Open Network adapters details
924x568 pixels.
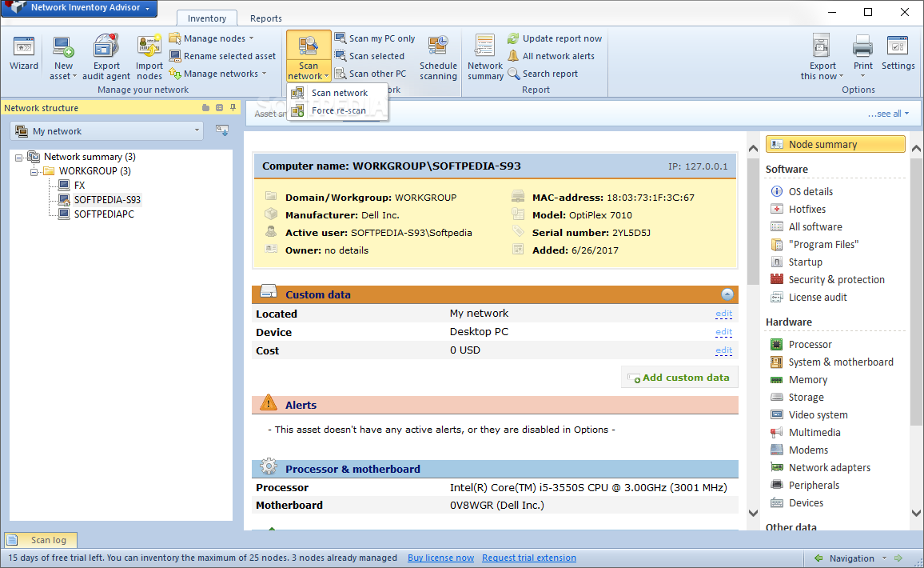coord(829,468)
